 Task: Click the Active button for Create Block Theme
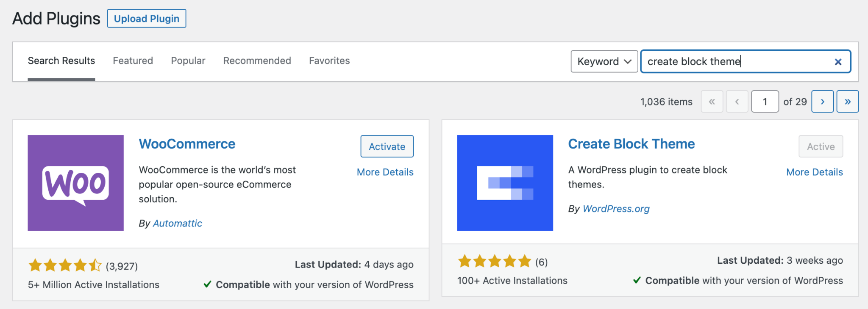[x=821, y=146]
